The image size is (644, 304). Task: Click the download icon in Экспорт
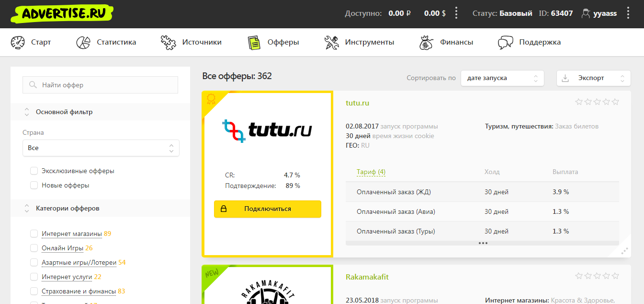pos(565,78)
